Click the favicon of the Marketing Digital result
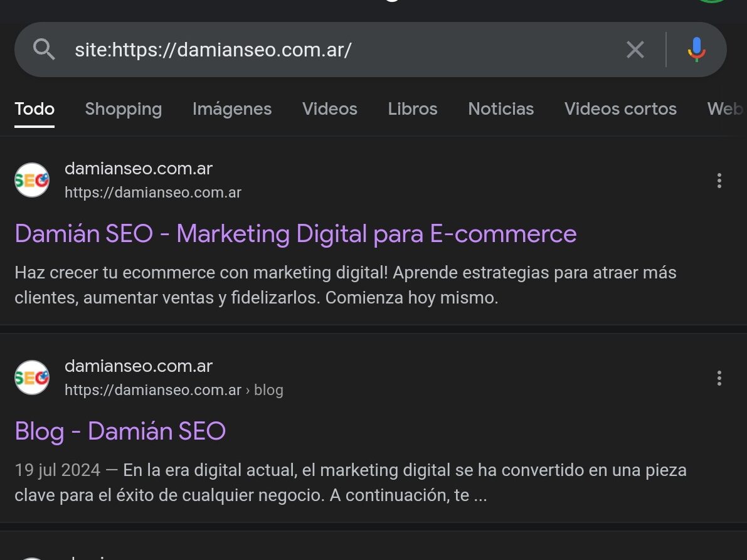 pyautogui.click(x=32, y=180)
